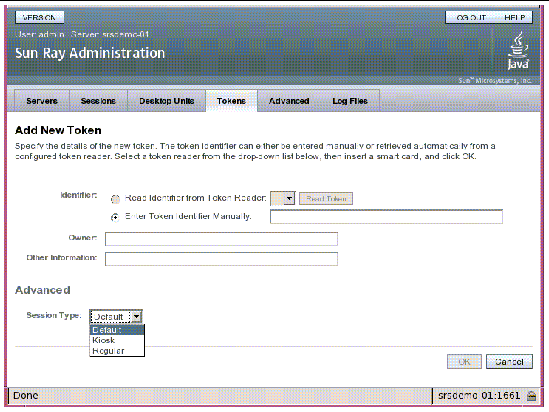The image size is (549, 412).
Task: Click the Advanced section heading
Action: click(x=43, y=290)
